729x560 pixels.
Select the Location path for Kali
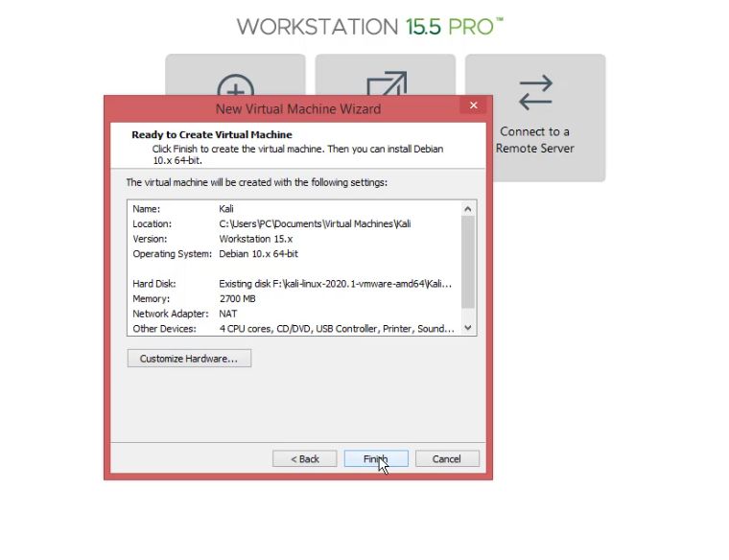(315, 223)
